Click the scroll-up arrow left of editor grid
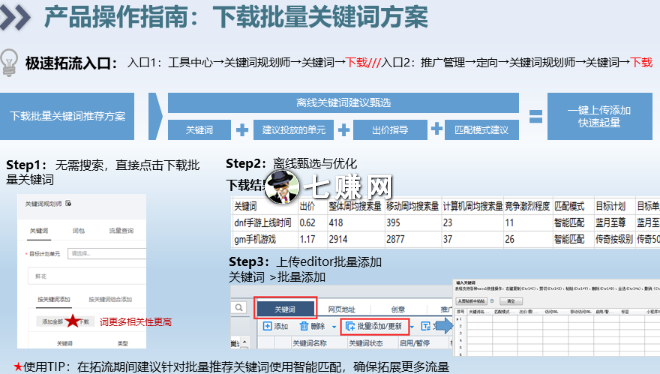 coord(245,343)
